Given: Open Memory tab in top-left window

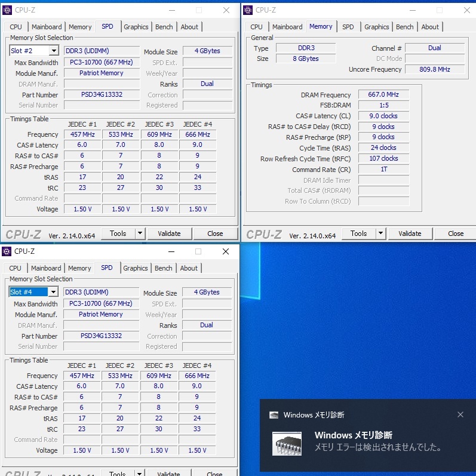Looking at the screenshot, I should point(80,27).
